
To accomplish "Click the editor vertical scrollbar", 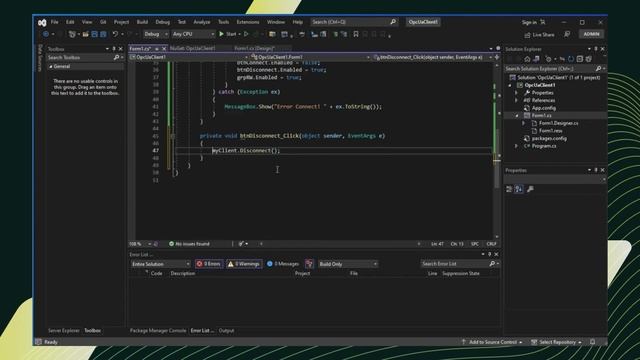I will tap(497, 151).
